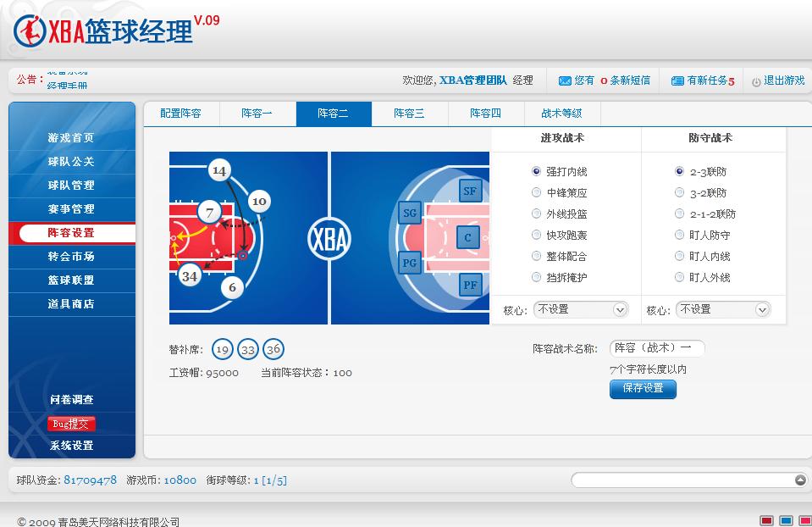Viewport: 812px width, 527px height.
Task: Click the 保存设置 button
Action: click(x=643, y=388)
